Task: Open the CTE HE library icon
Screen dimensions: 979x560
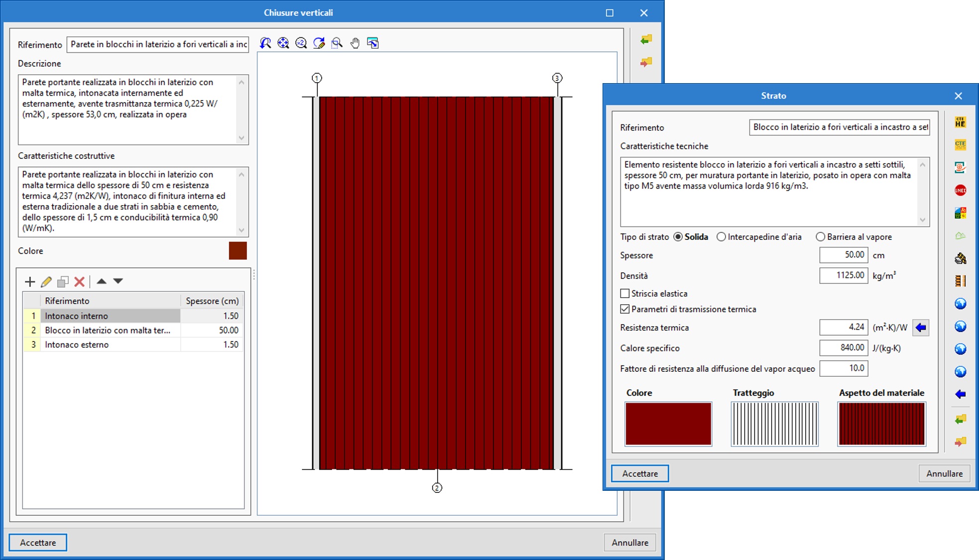Action: pos(961,122)
